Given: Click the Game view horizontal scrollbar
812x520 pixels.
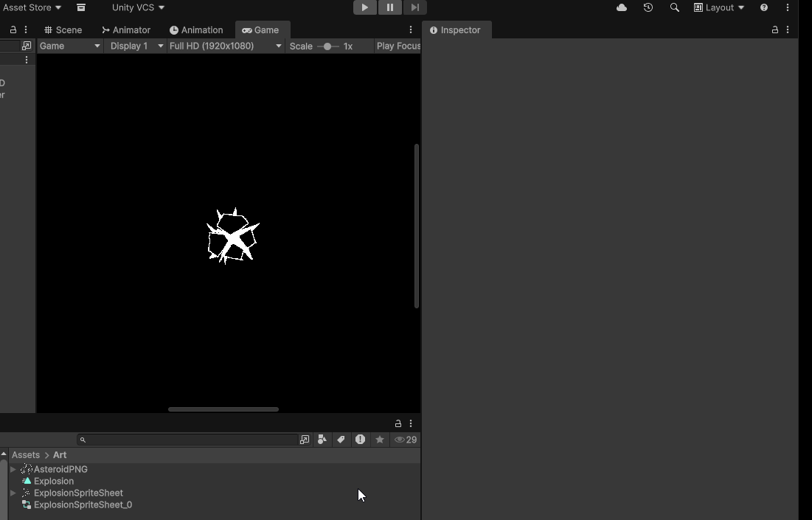Looking at the screenshot, I should (x=223, y=409).
